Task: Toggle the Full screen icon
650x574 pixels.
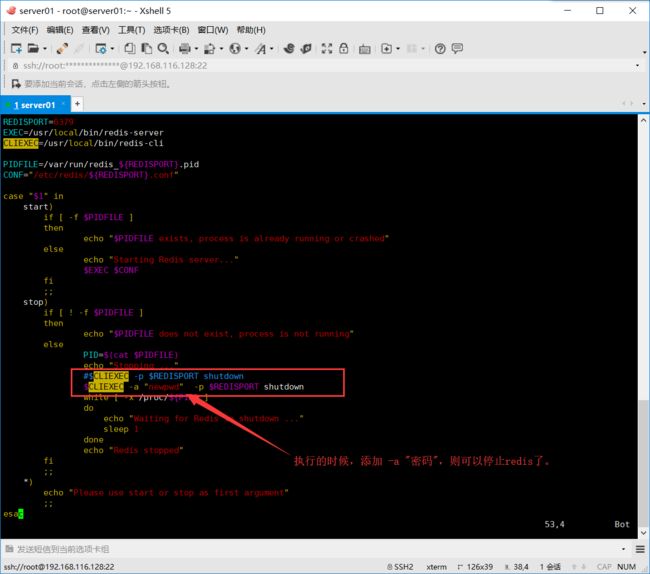Action: pyautogui.click(x=327, y=48)
